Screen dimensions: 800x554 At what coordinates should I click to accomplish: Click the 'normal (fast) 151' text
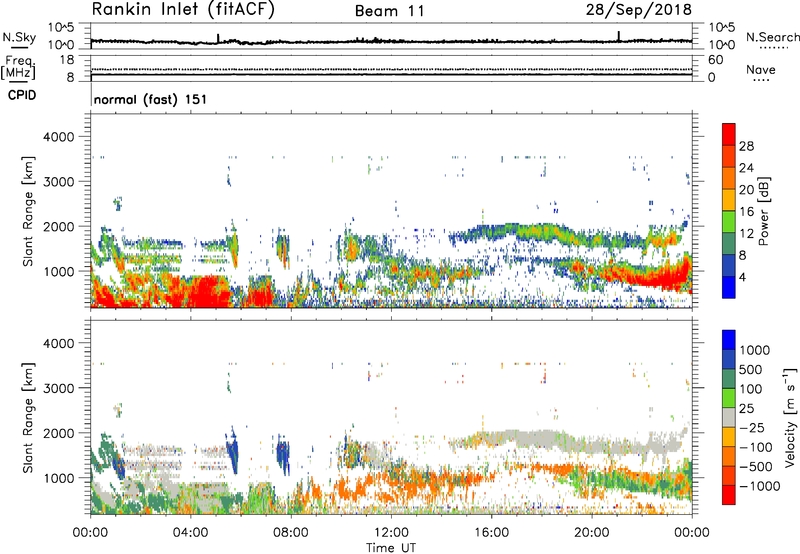[151, 99]
